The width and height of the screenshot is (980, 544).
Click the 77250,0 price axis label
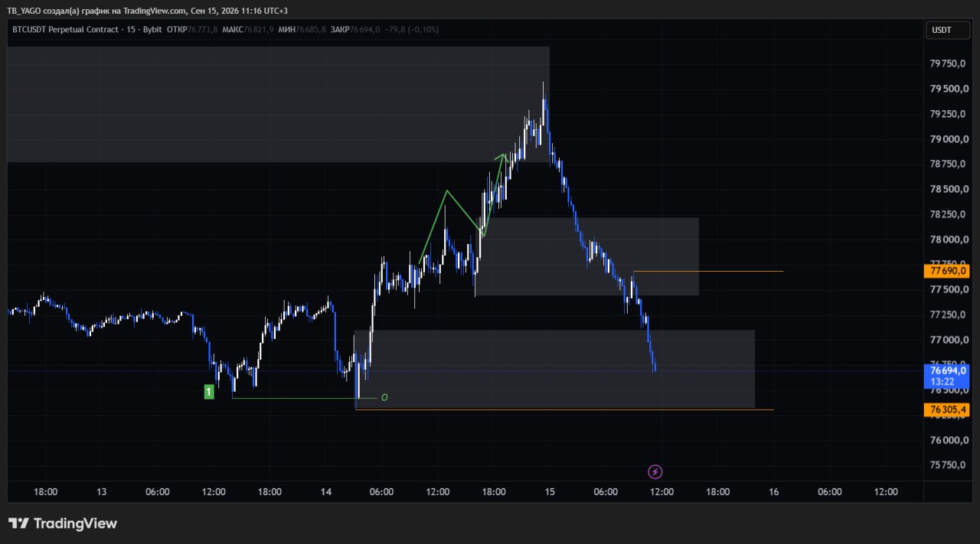946,314
